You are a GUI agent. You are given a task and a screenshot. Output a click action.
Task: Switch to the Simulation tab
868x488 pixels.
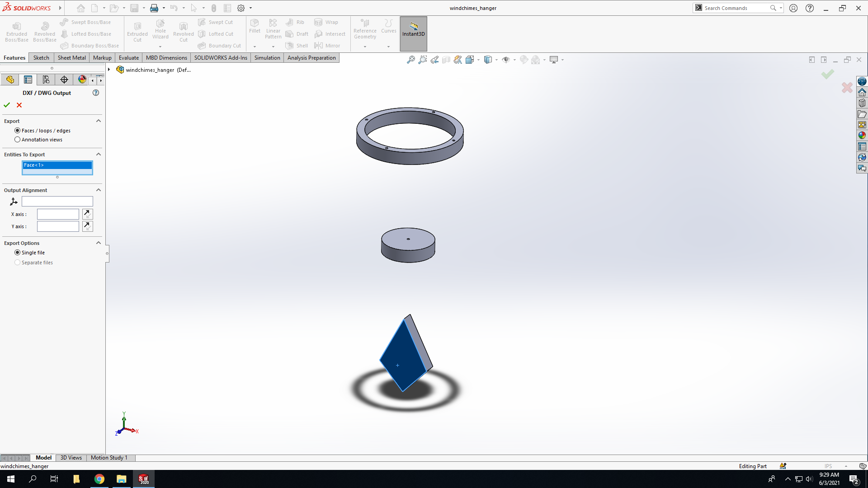267,58
